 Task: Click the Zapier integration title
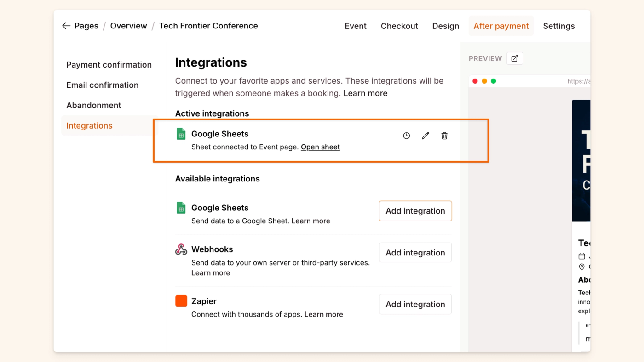tap(204, 301)
